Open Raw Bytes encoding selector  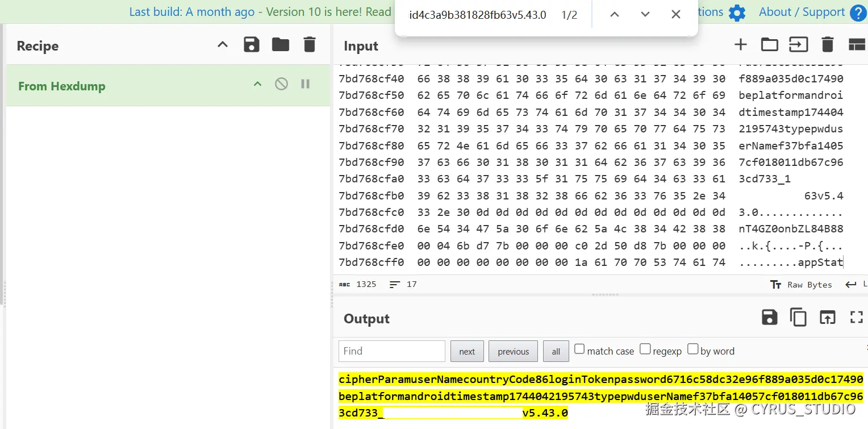pos(801,285)
